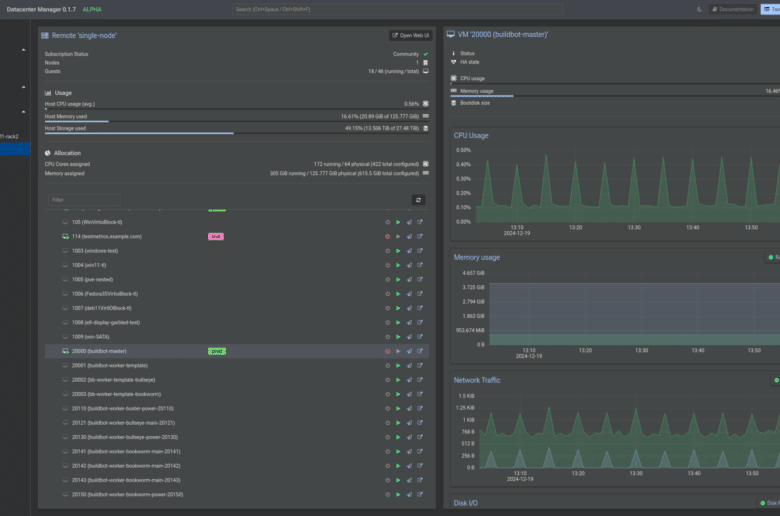The height and width of the screenshot is (516, 780).
Task: Start VM 1006 (Fedora35VirtioBlock-tl)
Action: tap(398, 294)
